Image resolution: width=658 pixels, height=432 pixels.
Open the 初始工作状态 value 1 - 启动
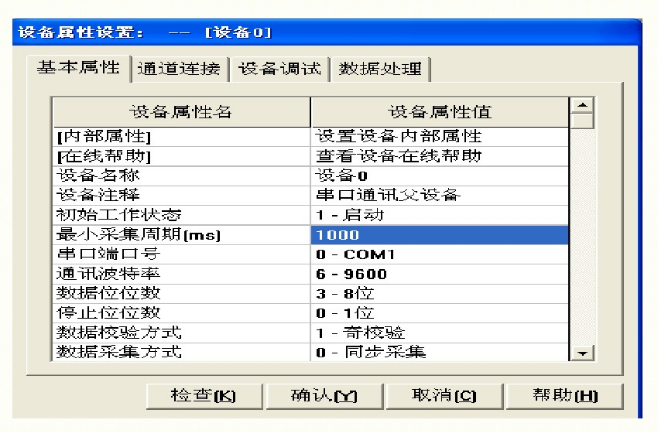click(440, 215)
